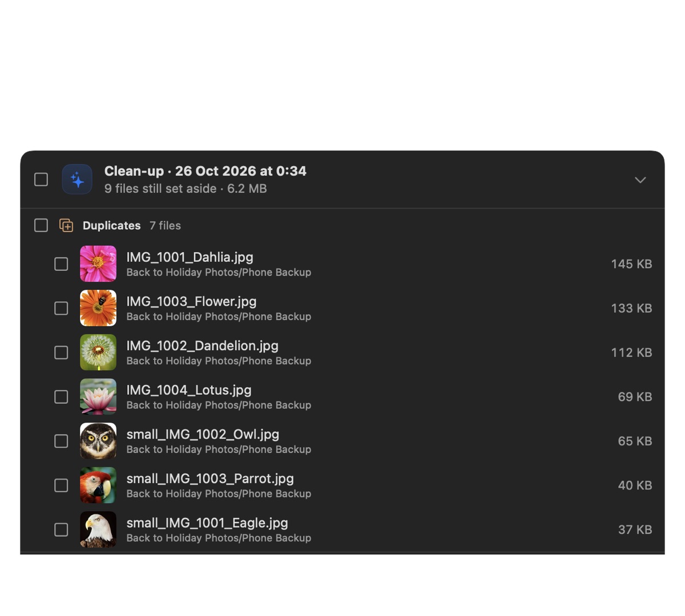Image resolution: width=685 pixels, height=616 pixels.
Task: Click Dahlia's 'Back to Holiday Photos/Phone Backup' path
Action: tap(219, 273)
